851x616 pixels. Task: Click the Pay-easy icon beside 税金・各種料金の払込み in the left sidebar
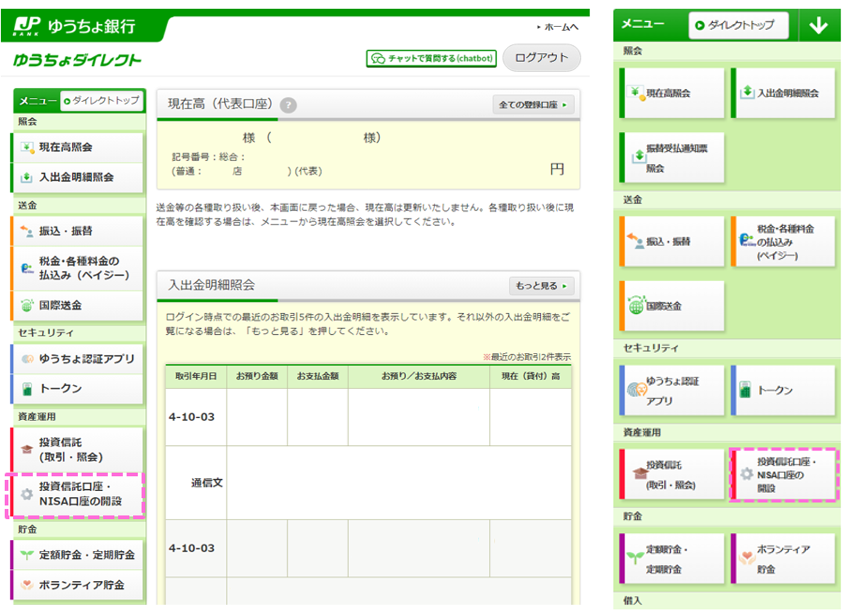tap(27, 268)
